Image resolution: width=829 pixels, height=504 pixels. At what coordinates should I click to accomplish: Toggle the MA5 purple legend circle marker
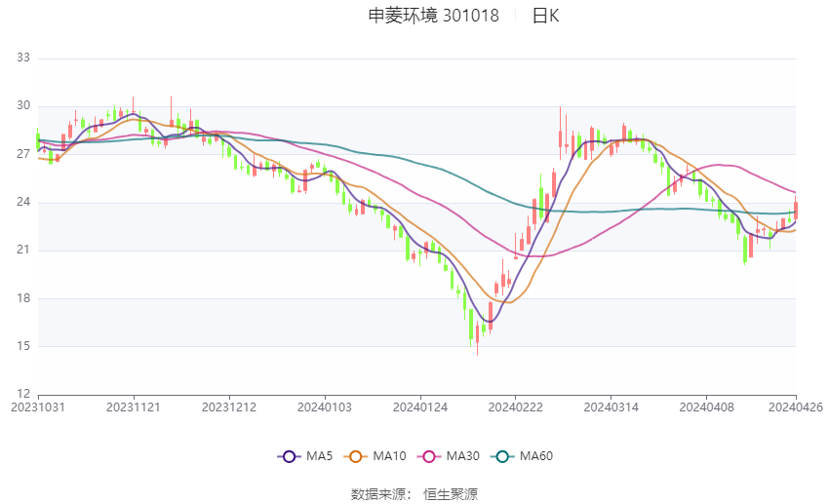pos(288,456)
